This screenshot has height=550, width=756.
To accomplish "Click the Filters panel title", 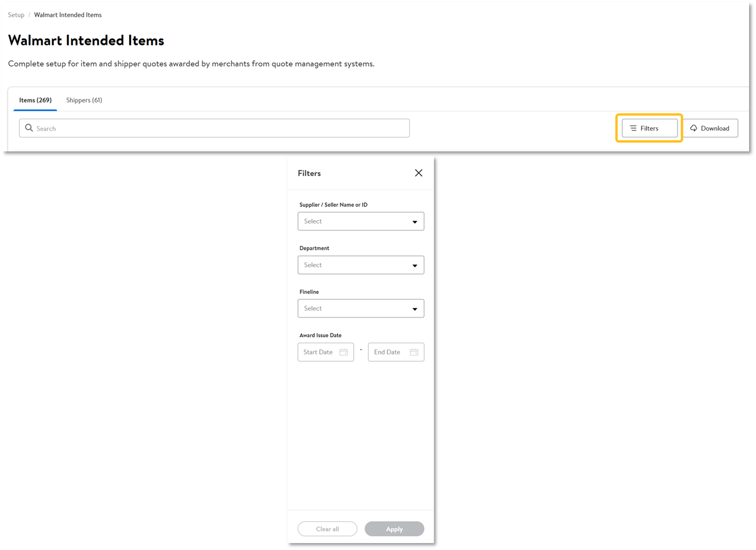I will pyautogui.click(x=309, y=173).
